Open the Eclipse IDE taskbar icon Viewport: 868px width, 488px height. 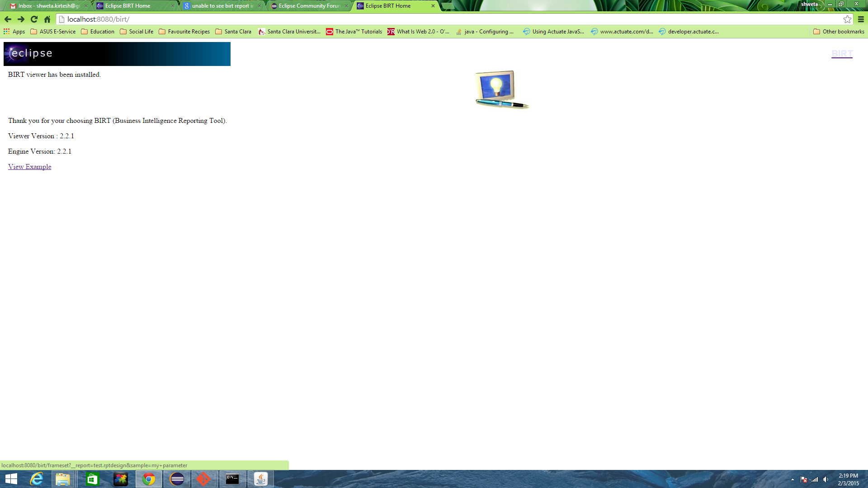pyautogui.click(x=177, y=479)
